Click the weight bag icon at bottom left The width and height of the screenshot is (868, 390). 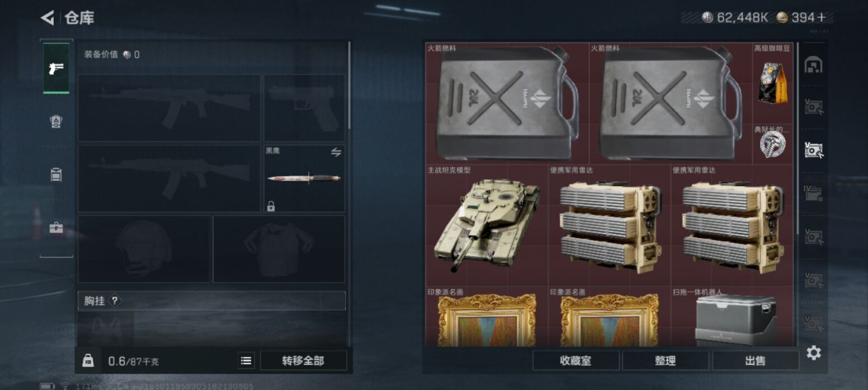point(88,361)
